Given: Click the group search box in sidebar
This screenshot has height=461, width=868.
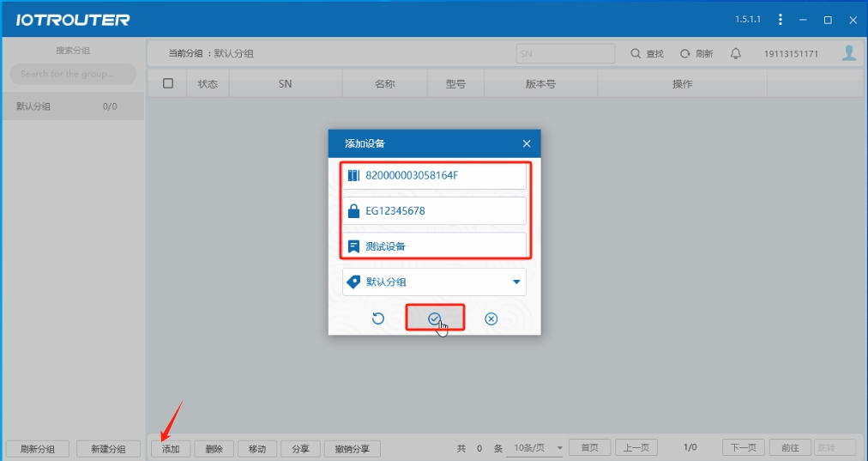Looking at the screenshot, I should point(73,74).
